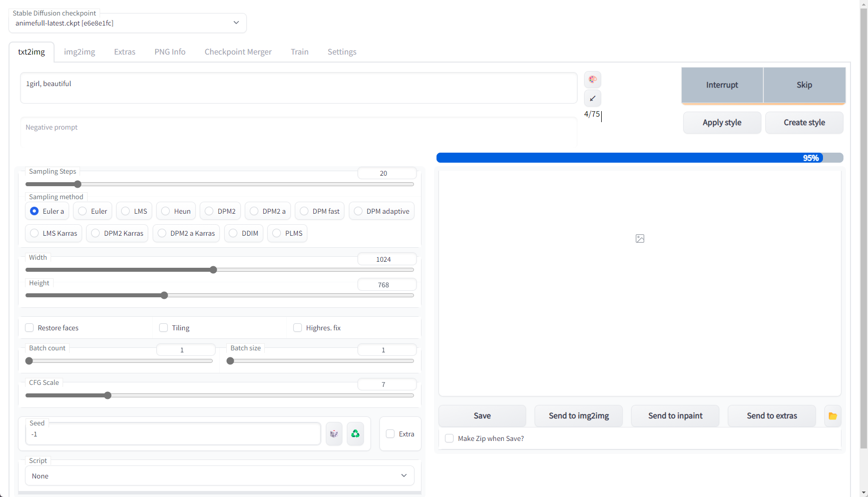Image resolution: width=868 pixels, height=497 pixels.
Task: Send result to extras
Action: 772,416
